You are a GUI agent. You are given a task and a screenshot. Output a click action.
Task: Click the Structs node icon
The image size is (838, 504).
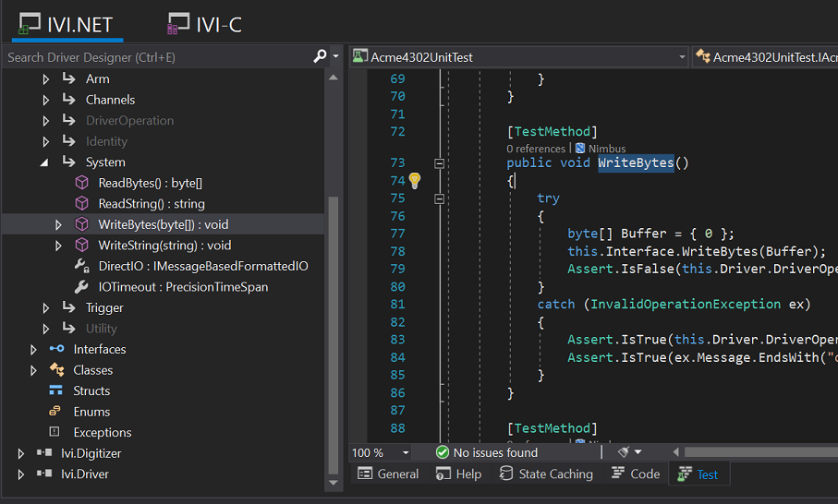pos(55,390)
